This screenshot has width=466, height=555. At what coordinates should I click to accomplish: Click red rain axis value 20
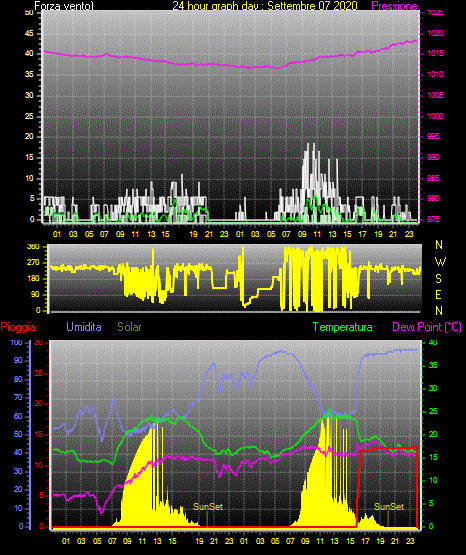pos(39,404)
